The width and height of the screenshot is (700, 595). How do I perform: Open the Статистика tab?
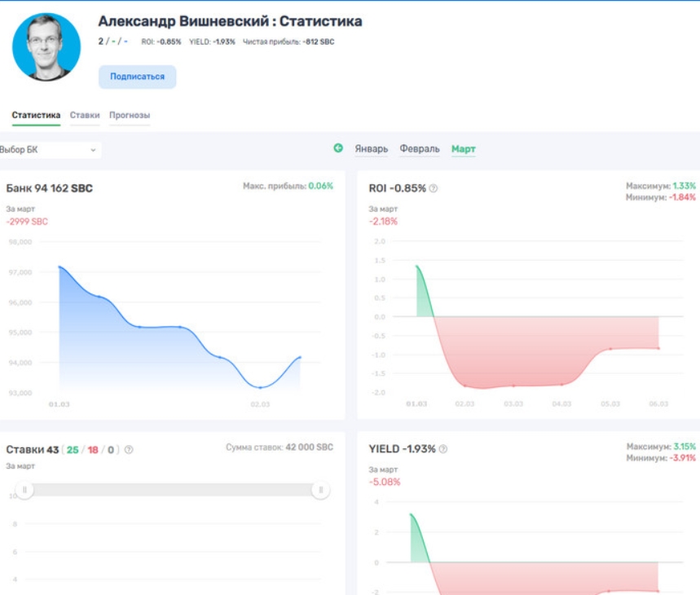(x=36, y=115)
